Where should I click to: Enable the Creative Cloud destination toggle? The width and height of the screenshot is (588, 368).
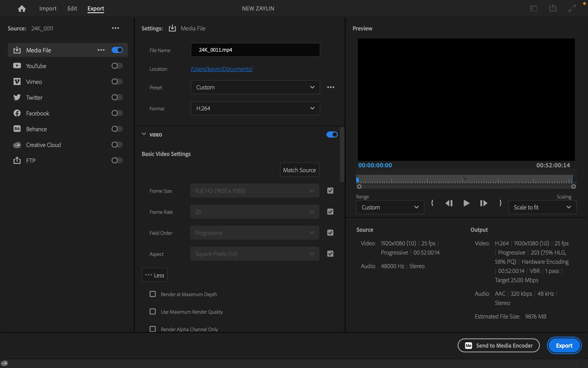(x=117, y=145)
